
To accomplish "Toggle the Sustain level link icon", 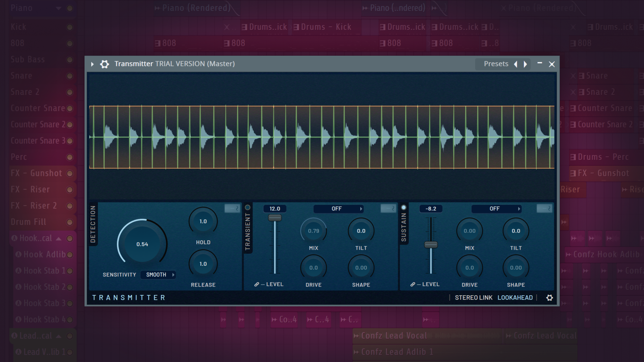I will [413, 284].
